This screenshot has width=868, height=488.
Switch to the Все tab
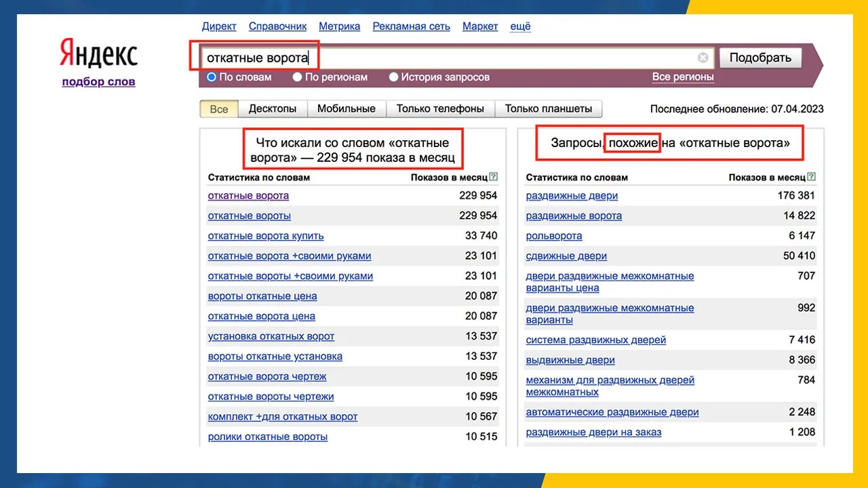pyautogui.click(x=219, y=109)
